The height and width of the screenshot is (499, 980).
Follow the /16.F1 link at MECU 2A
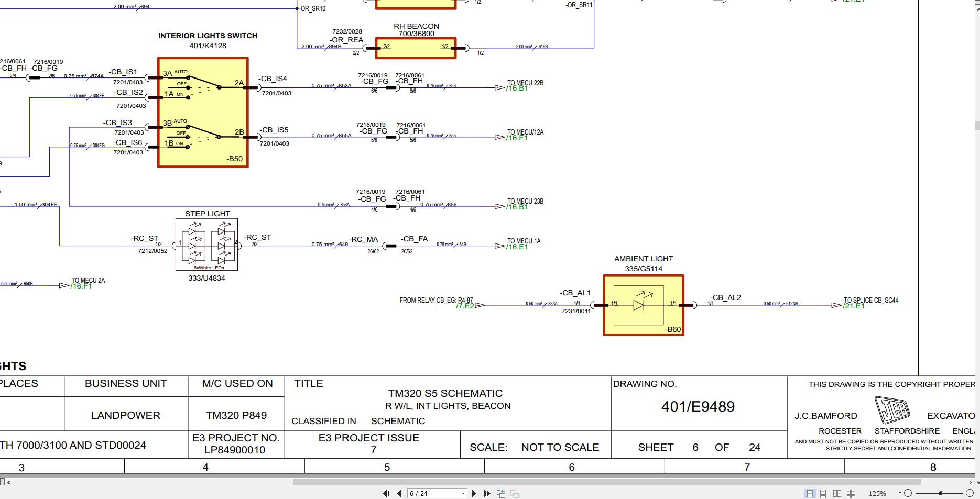81,286
